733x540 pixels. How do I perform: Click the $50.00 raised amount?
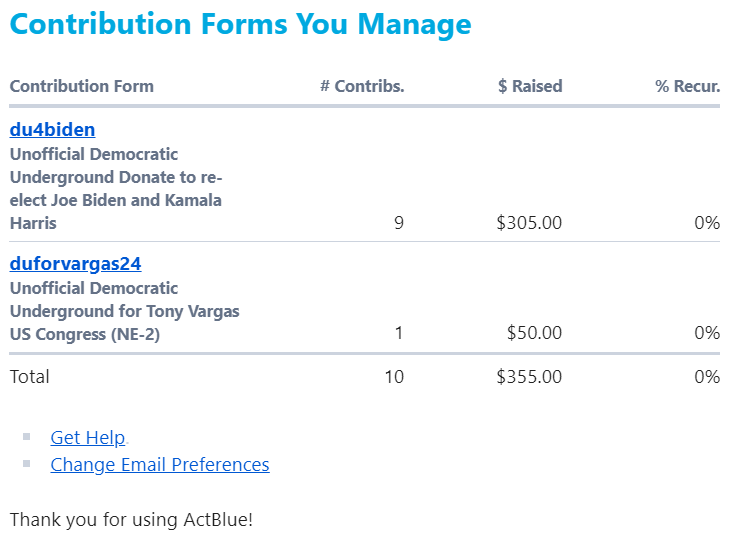tap(534, 333)
